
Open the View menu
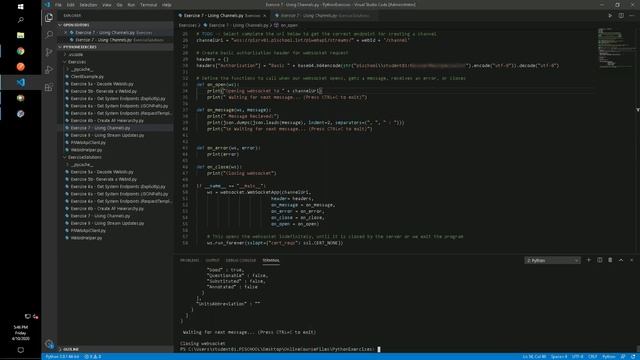(x=107, y=4)
